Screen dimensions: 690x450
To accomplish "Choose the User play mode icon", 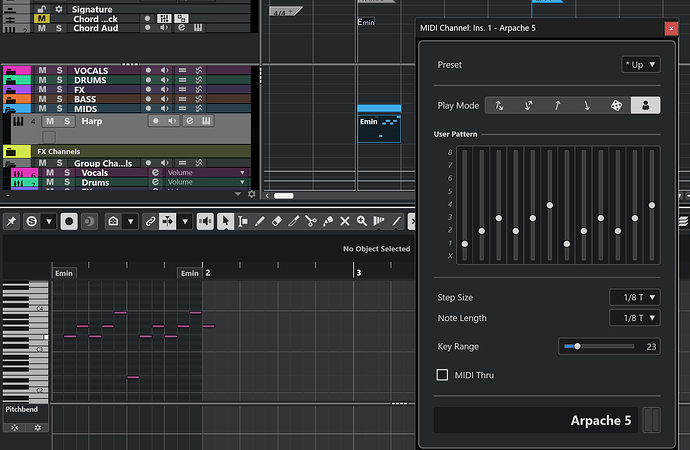I will pos(646,105).
